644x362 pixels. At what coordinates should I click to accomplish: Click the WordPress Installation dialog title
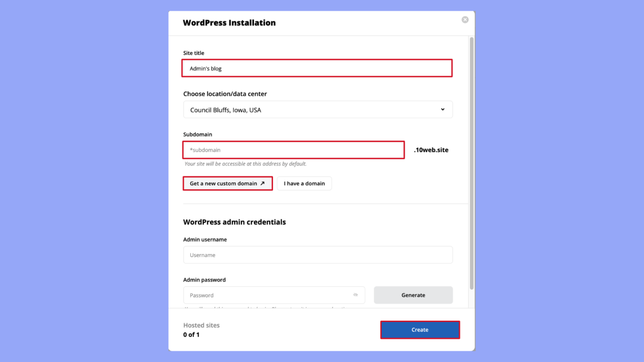click(x=229, y=23)
